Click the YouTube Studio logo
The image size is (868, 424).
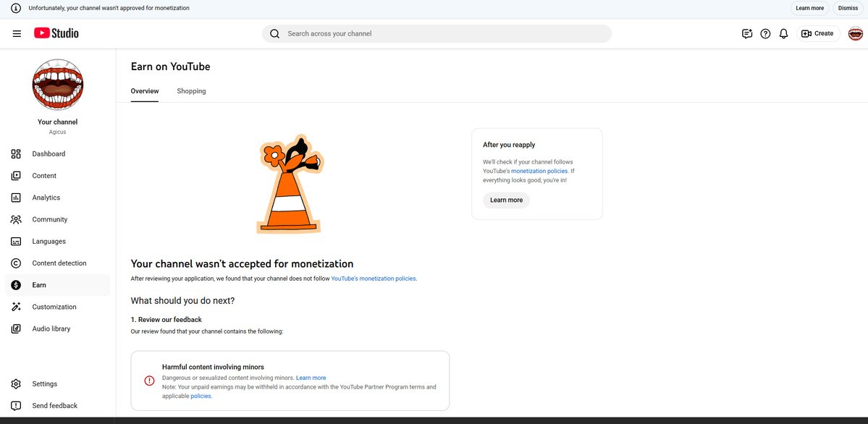pyautogui.click(x=56, y=33)
